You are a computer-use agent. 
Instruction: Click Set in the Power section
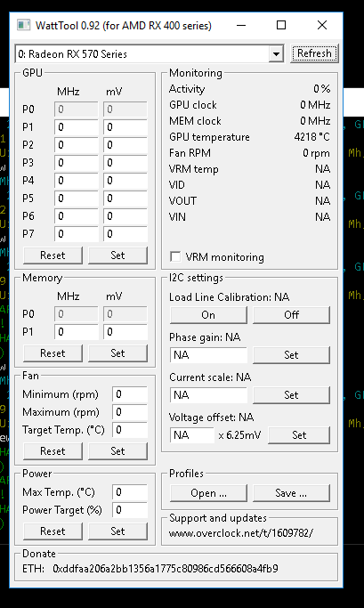click(x=117, y=531)
